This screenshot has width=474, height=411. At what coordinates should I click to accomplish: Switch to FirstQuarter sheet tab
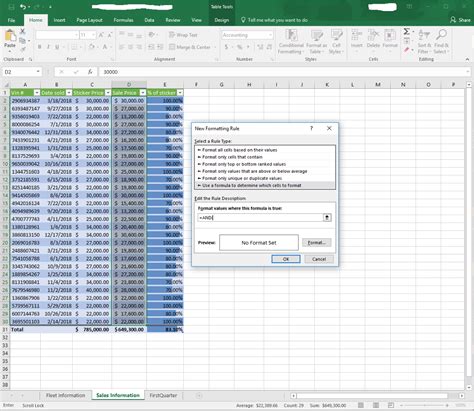163,395
